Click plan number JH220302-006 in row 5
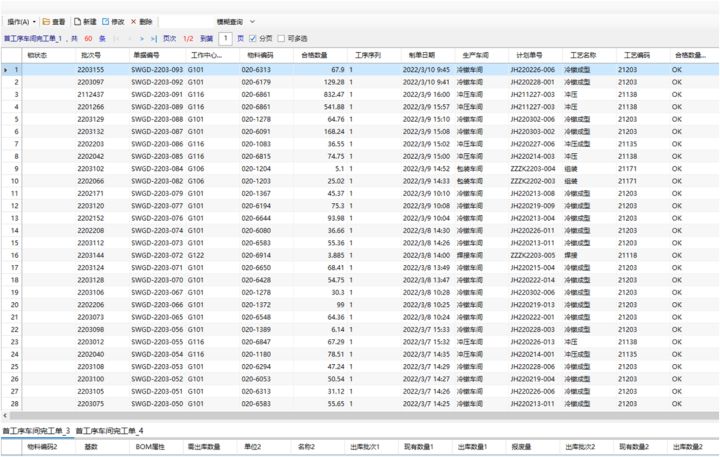 click(533, 119)
